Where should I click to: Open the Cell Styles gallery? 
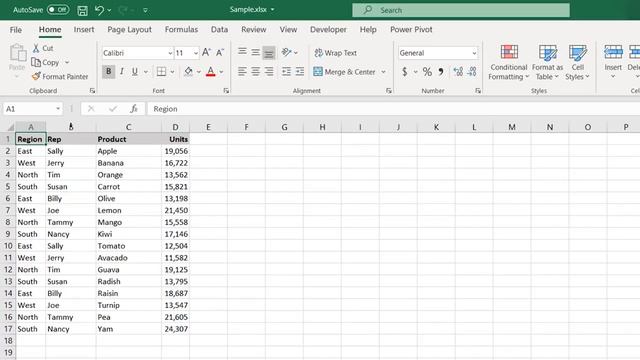coord(578,62)
